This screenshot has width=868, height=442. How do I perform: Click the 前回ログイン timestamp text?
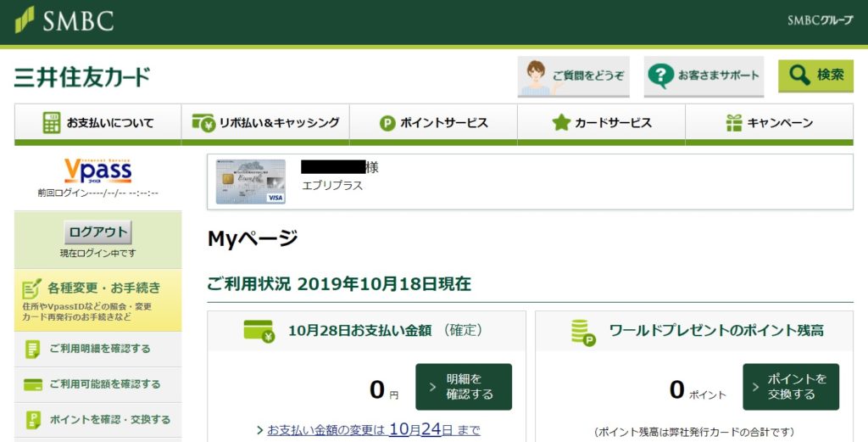tap(98, 193)
